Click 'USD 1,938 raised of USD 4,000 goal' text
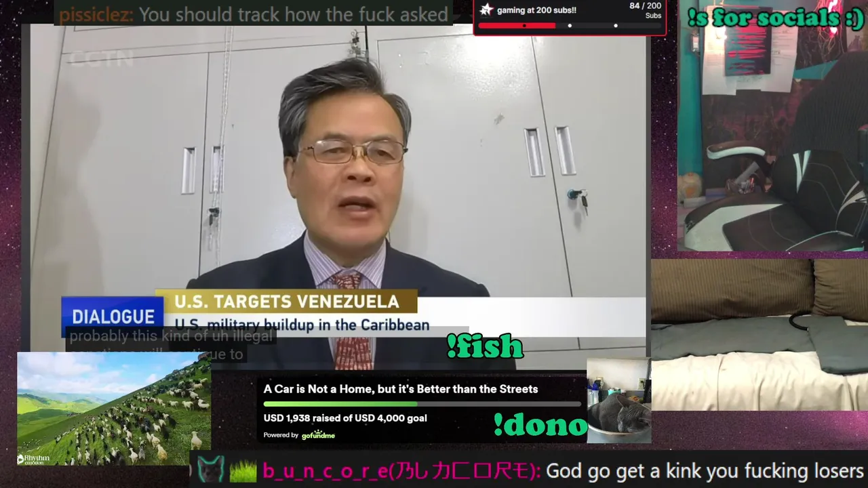The image size is (868, 488). (345, 418)
